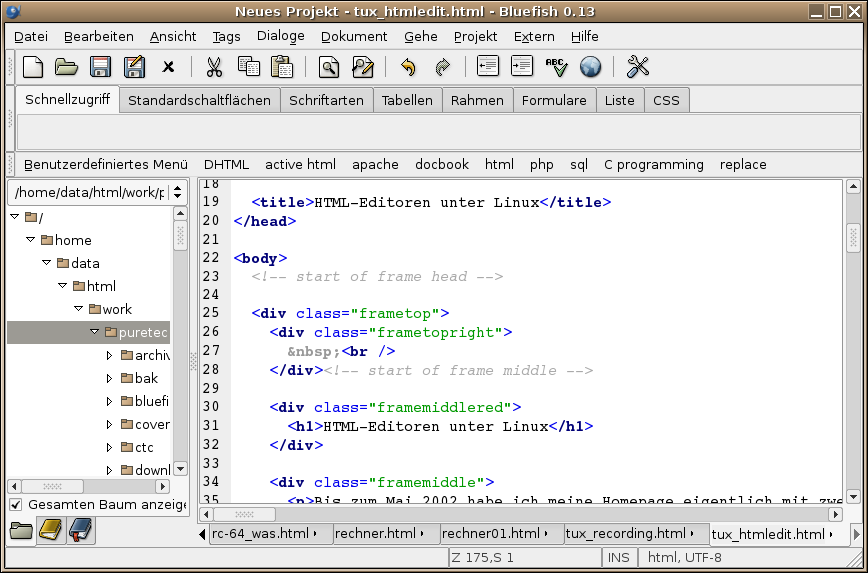Preview in browser with the globe icon
868x573 pixels.
(591, 67)
